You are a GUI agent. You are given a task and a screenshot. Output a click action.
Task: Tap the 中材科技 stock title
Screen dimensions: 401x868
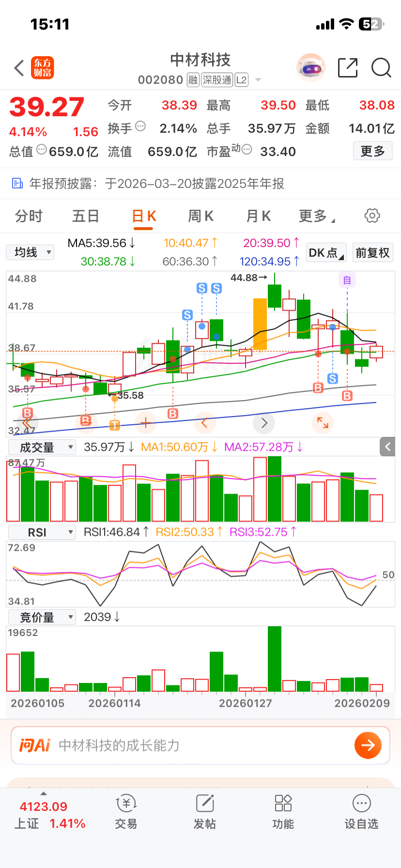200,60
